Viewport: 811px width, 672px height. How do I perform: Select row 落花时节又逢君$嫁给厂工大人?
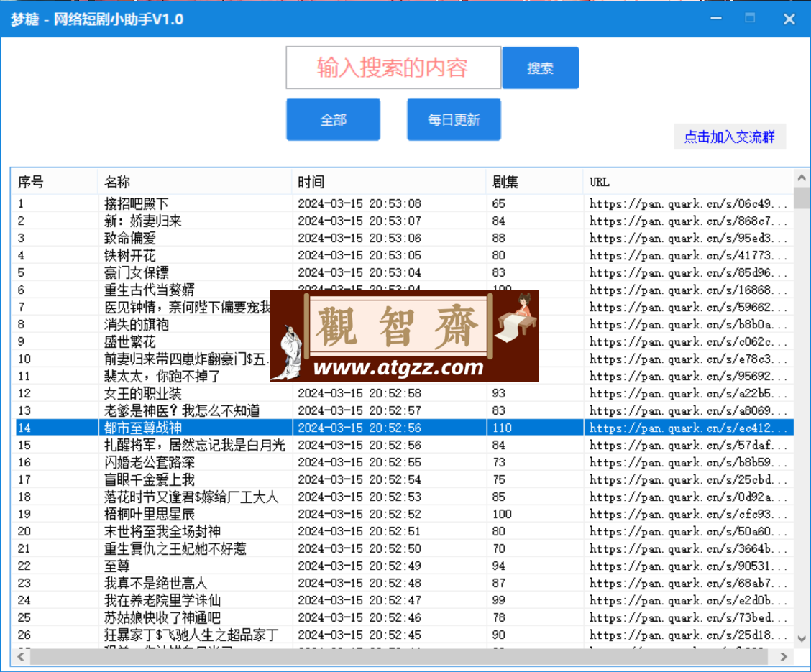(x=403, y=497)
